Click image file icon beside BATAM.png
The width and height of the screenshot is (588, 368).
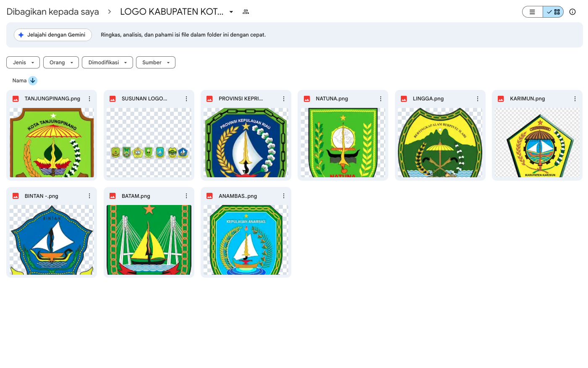(x=112, y=196)
